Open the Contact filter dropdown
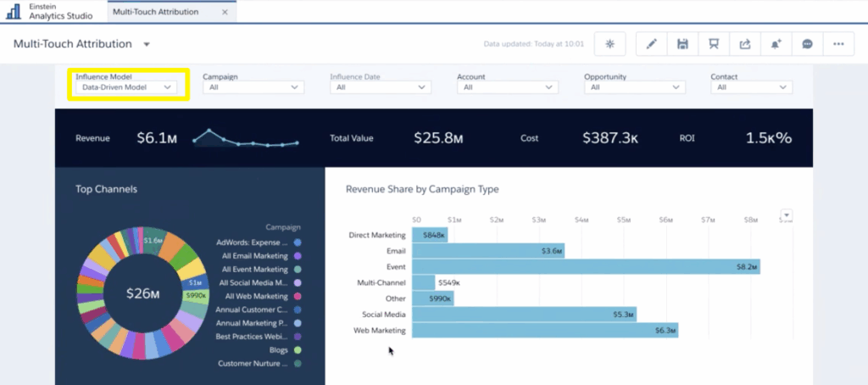Viewport: 868px width, 385px height. click(x=752, y=87)
